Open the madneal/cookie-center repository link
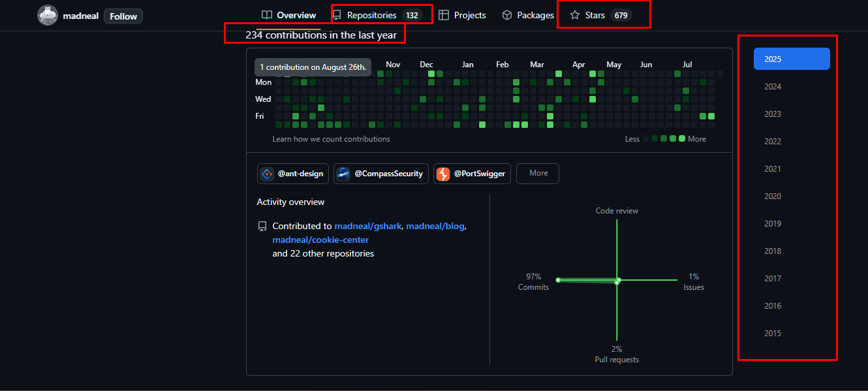This screenshot has height=391, width=868. pyautogui.click(x=320, y=240)
